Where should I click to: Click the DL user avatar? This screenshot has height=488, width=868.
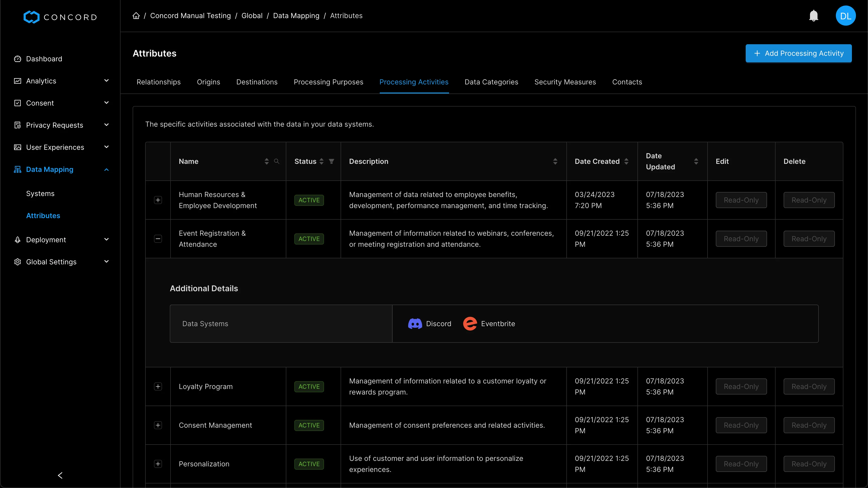[846, 16]
